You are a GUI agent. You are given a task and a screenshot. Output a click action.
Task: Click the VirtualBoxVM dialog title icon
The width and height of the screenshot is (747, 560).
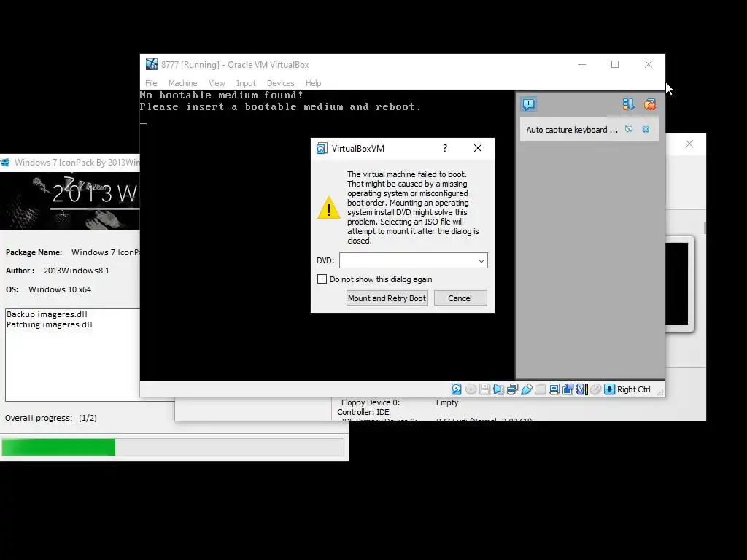[322, 149]
